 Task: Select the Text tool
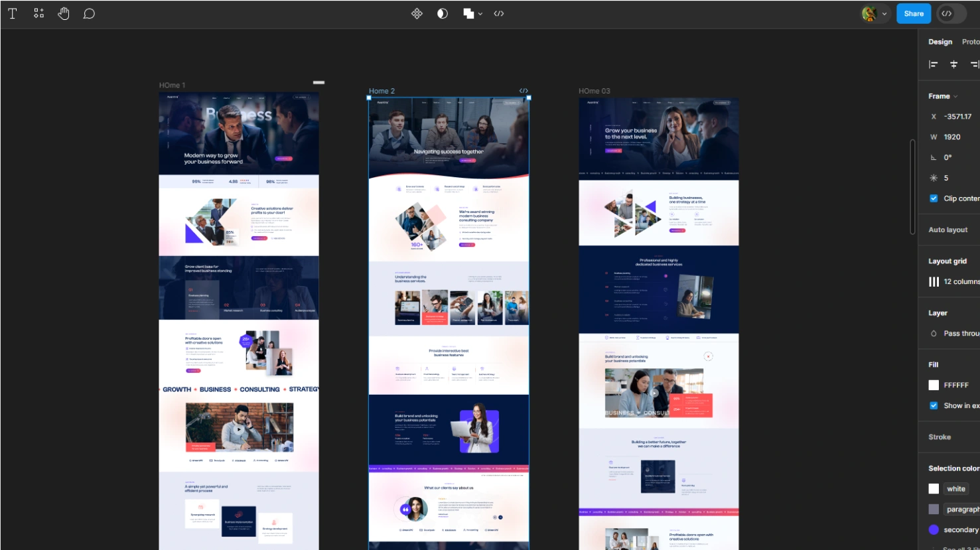[x=12, y=13]
